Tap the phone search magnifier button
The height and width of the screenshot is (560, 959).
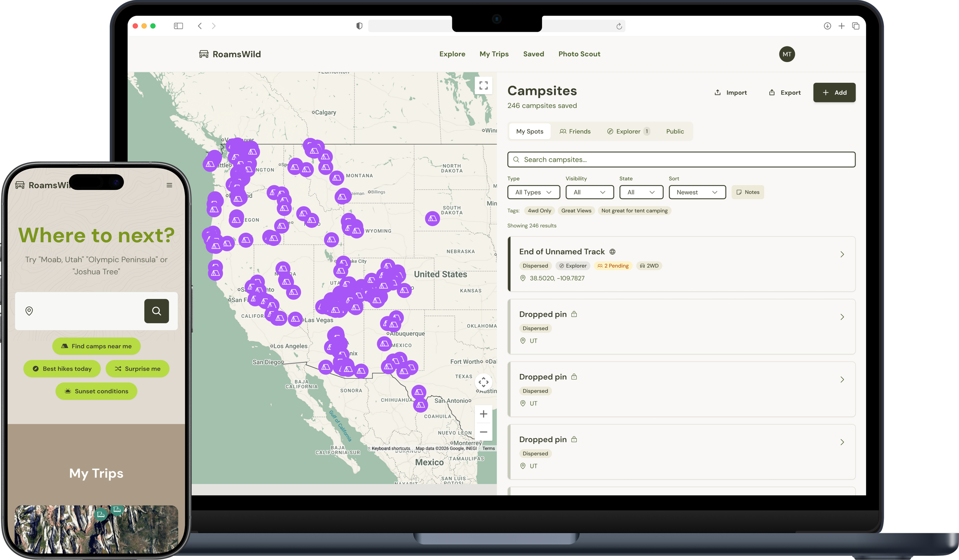click(157, 311)
